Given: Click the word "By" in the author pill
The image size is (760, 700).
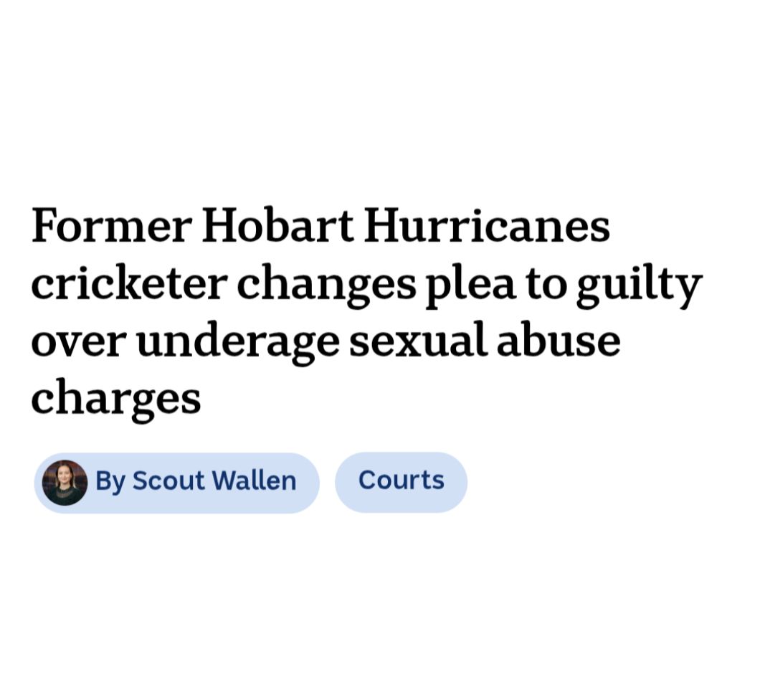Looking at the screenshot, I should (110, 482).
